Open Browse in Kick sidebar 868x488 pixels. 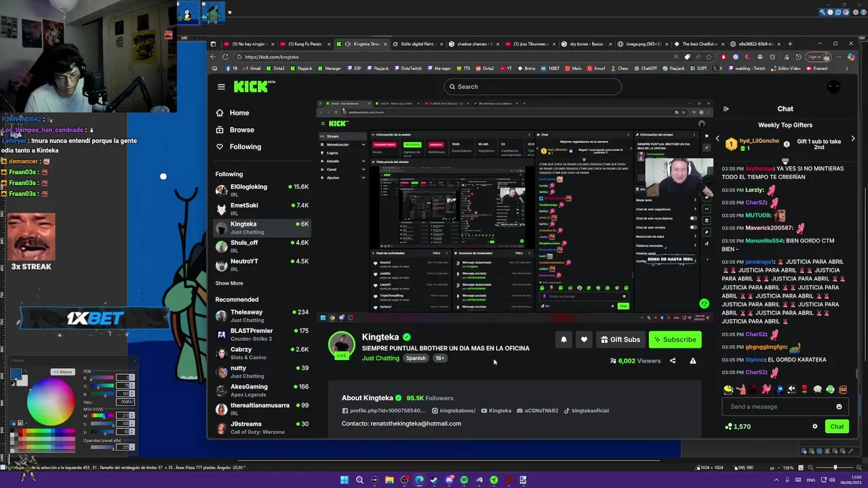[x=241, y=130]
